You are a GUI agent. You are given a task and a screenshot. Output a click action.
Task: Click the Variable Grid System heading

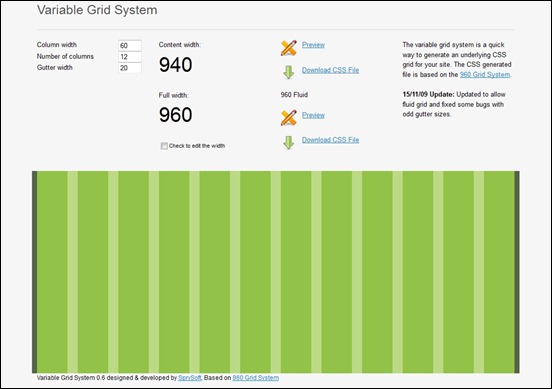[97, 10]
